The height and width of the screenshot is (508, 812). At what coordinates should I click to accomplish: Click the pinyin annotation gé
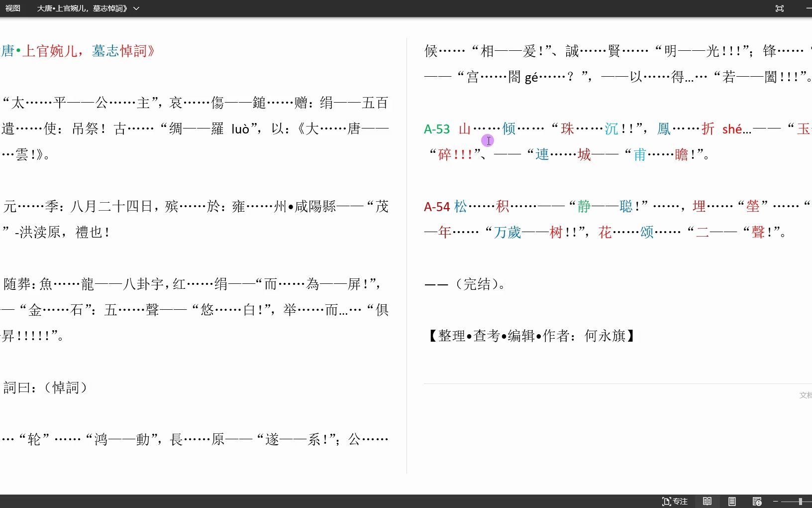pos(531,78)
